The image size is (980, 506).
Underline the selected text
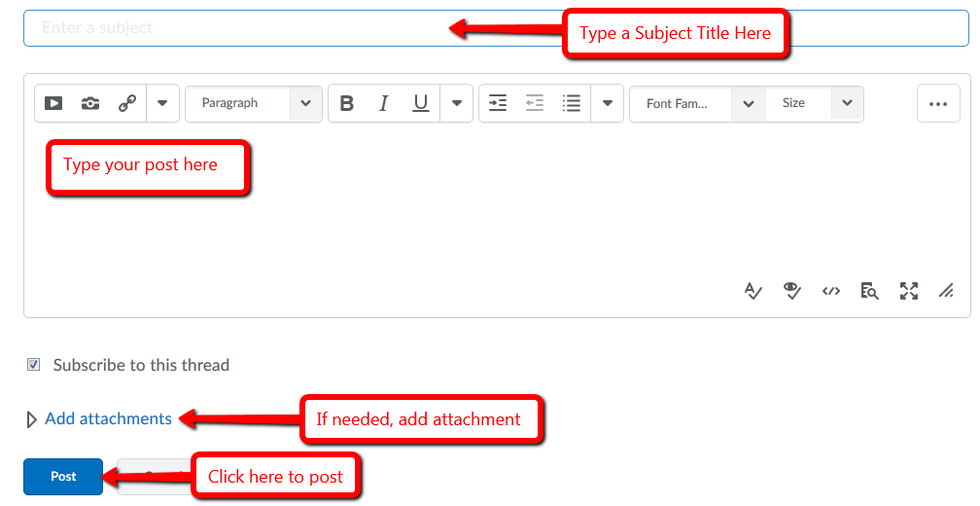click(x=420, y=103)
